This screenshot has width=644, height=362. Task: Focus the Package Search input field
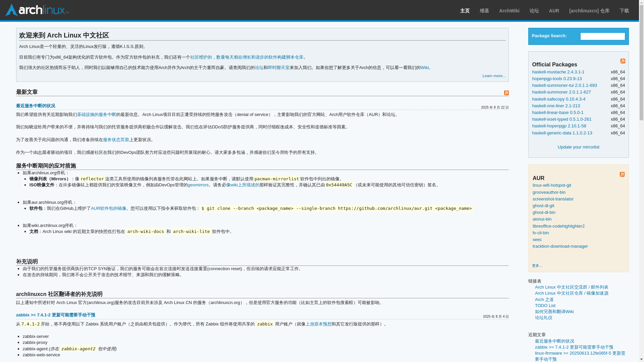[x=602, y=36]
